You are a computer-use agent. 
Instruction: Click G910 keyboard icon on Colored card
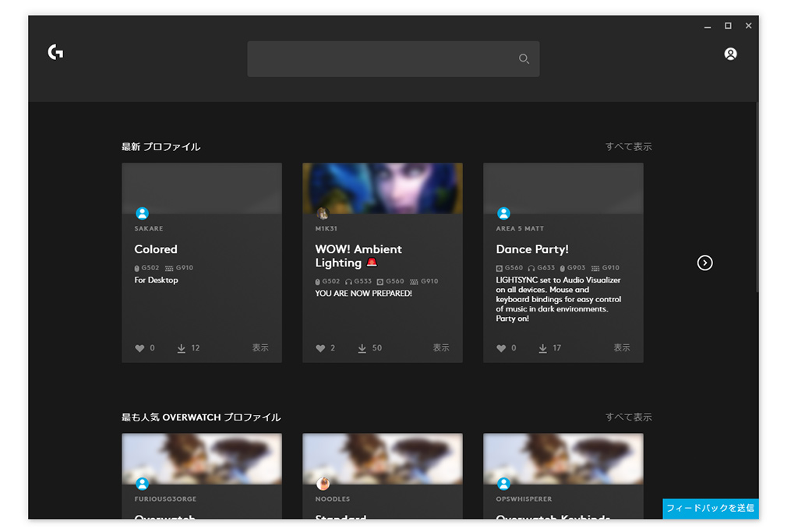pyautogui.click(x=169, y=268)
